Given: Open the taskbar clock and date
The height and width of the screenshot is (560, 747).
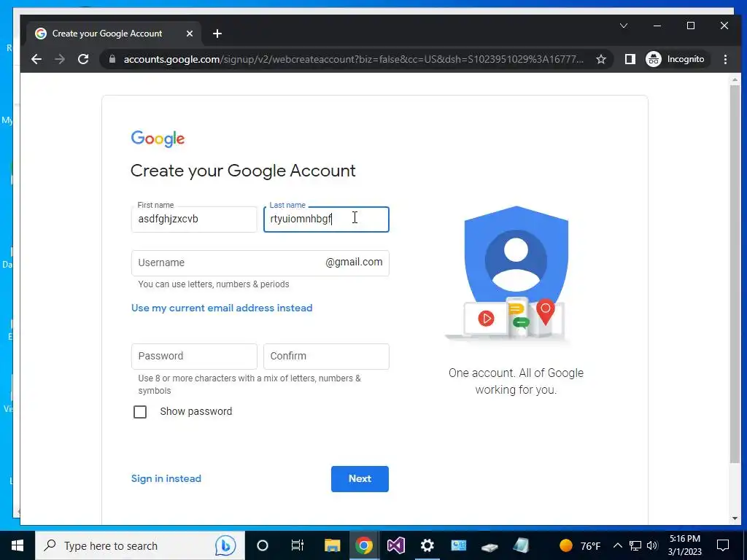Looking at the screenshot, I should tap(684, 545).
